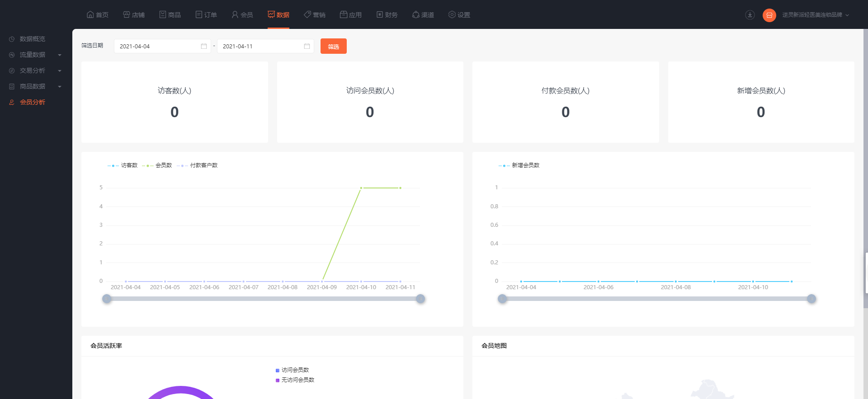Select the 数据 data tab

[278, 14]
